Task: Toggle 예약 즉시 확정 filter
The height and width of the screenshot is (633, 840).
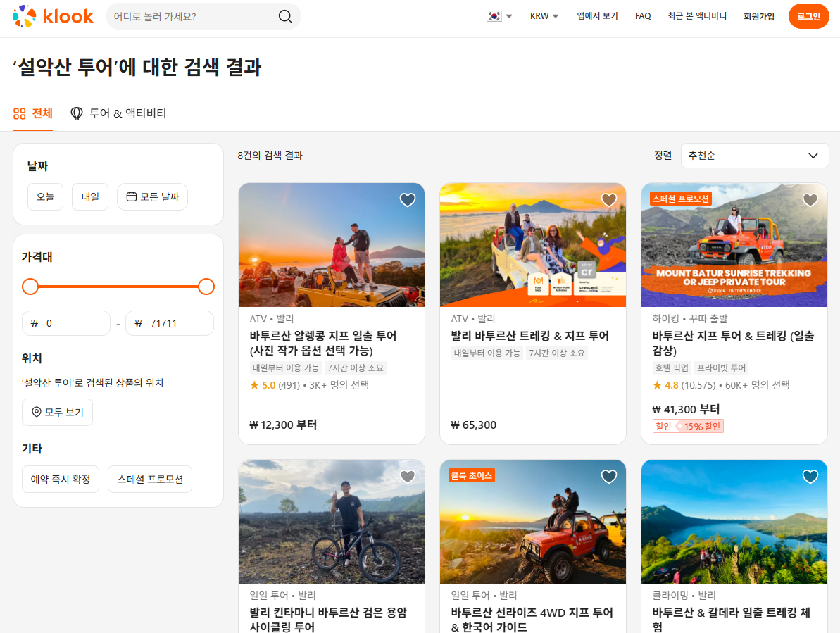Action: (61, 479)
